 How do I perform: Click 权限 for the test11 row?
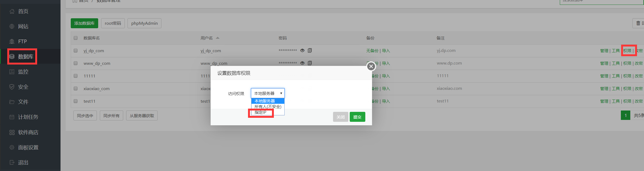[x=627, y=101]
